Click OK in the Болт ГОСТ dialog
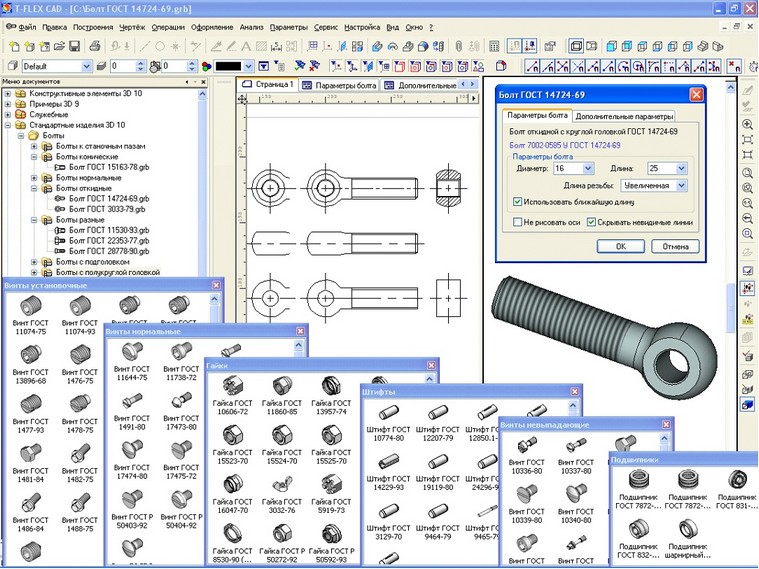Viewport: 759px width, 569px height. 621,246
